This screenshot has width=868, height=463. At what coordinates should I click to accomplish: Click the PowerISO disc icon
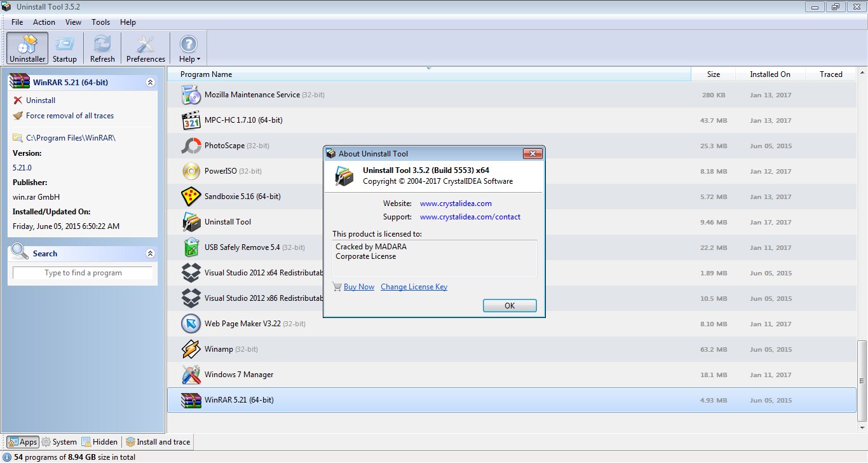191,171
